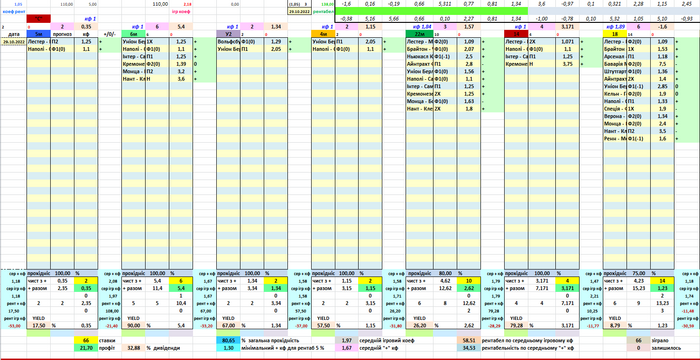700x360 pixels.
Task: Select coefficient "3,5" in the Нант row of 18
Action: click(662, 132)
